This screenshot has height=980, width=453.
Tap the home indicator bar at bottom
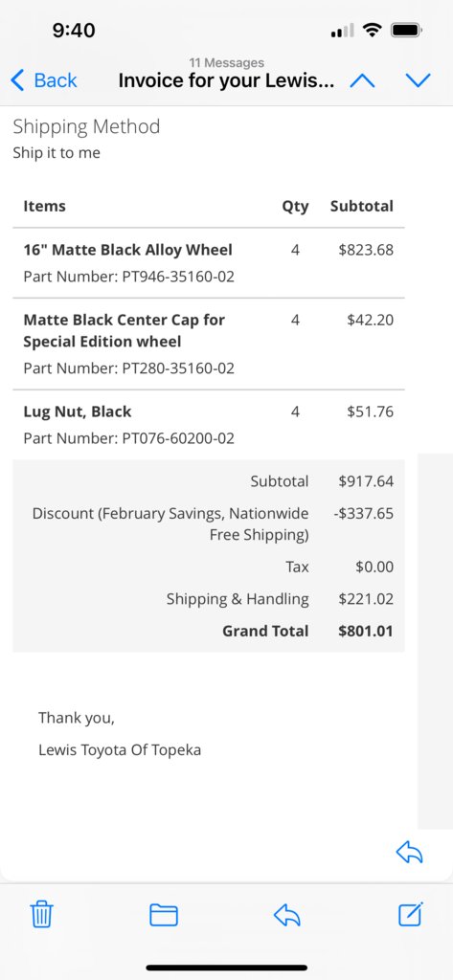[226, 968]
